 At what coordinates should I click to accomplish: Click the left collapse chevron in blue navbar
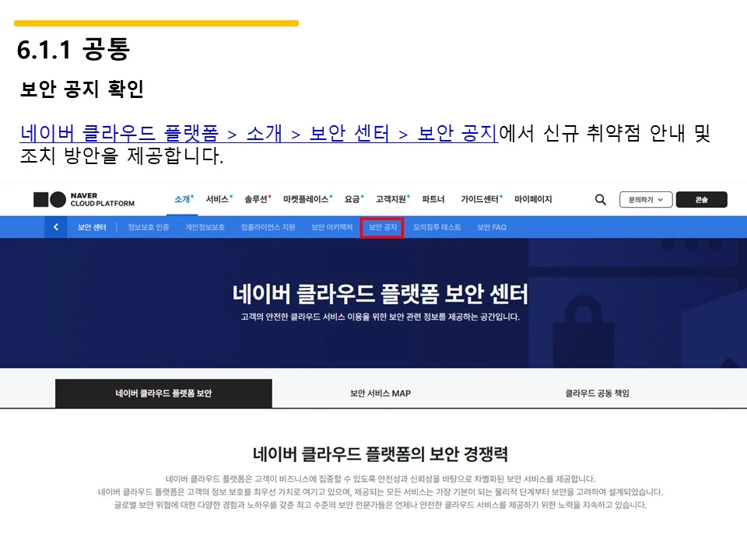coord(54,226)
